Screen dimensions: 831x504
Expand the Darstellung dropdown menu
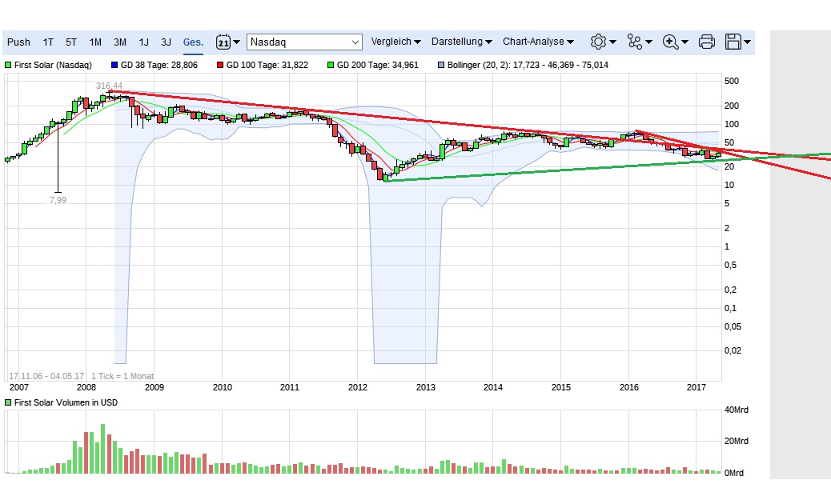461,42
